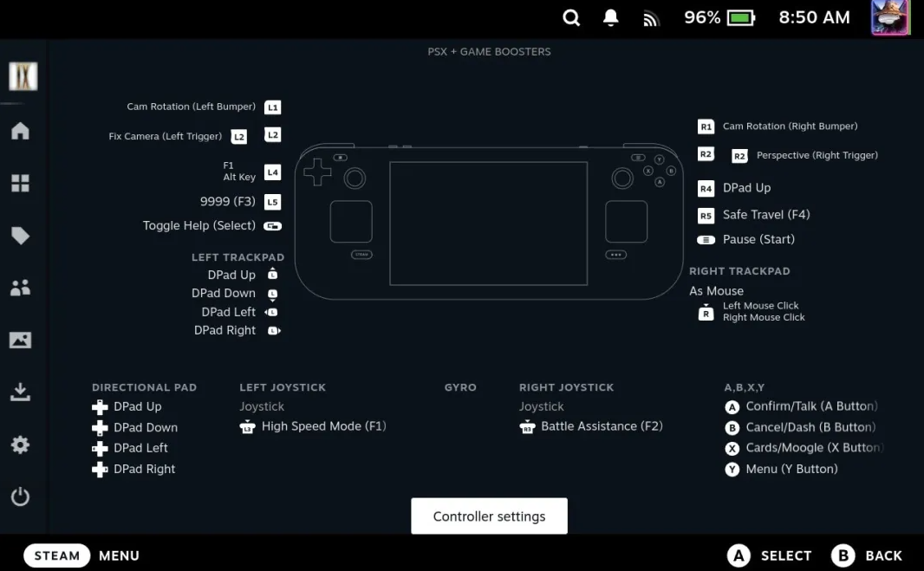Click the B BACK prompt
The width and height of the screenshot is (924, 571).
coord(867,555)
